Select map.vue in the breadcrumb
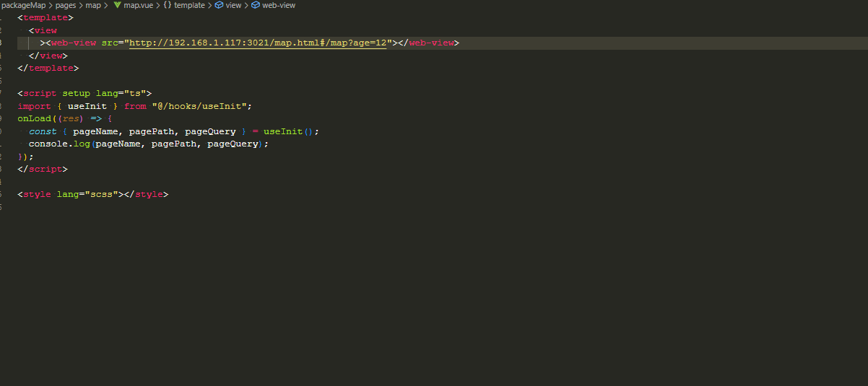Image resolution: width=868 pixels, height=386 pixels. pos(137,5)
